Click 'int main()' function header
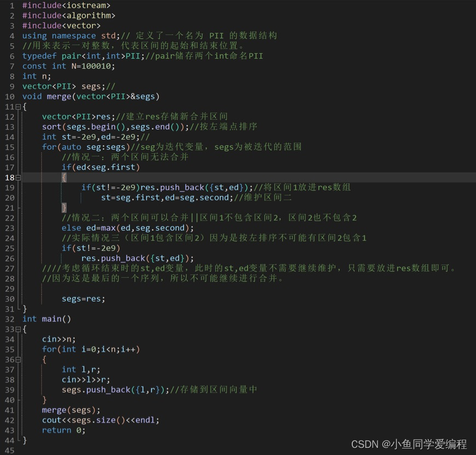This screenshot has width=476, height=455. [47, 319]
